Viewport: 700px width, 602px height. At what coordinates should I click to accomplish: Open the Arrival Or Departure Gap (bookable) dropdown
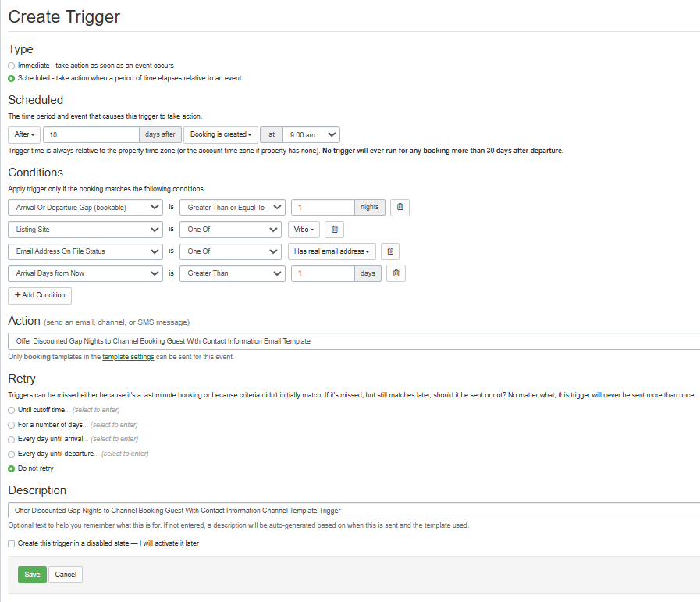(x=85, y=207)
